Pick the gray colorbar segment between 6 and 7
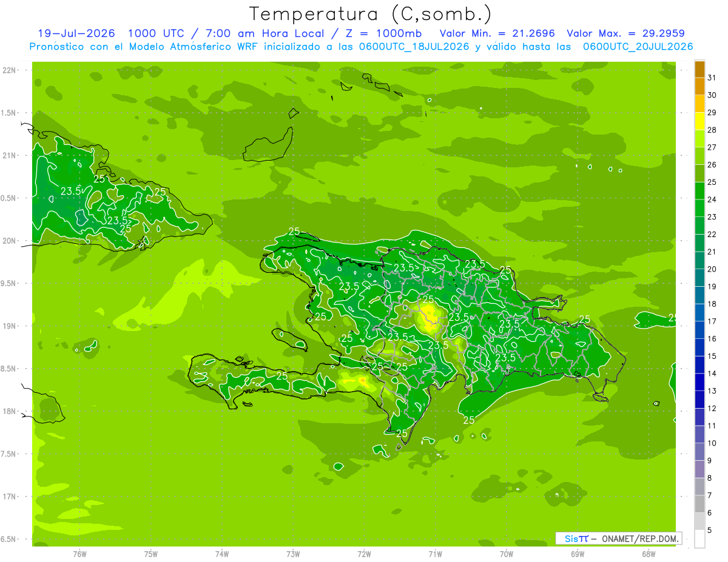This screenshot has width=728, height=562. pos(699,504)
